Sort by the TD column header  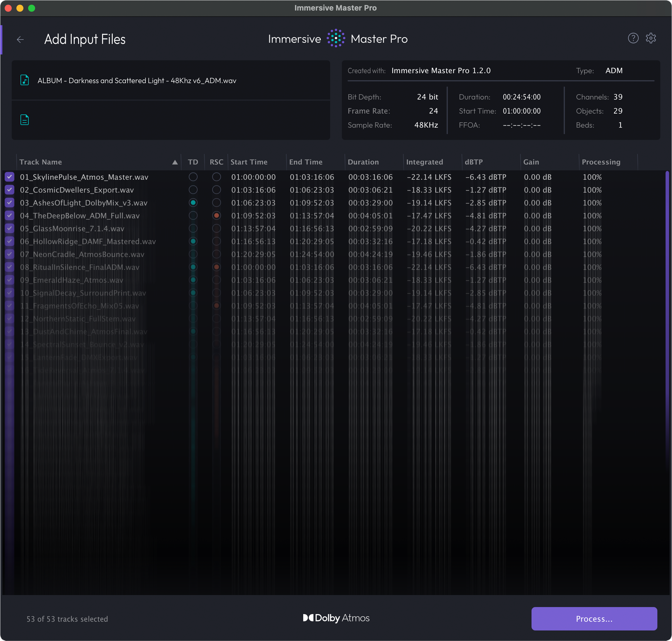pyautogui.click(x=193, y=162)
